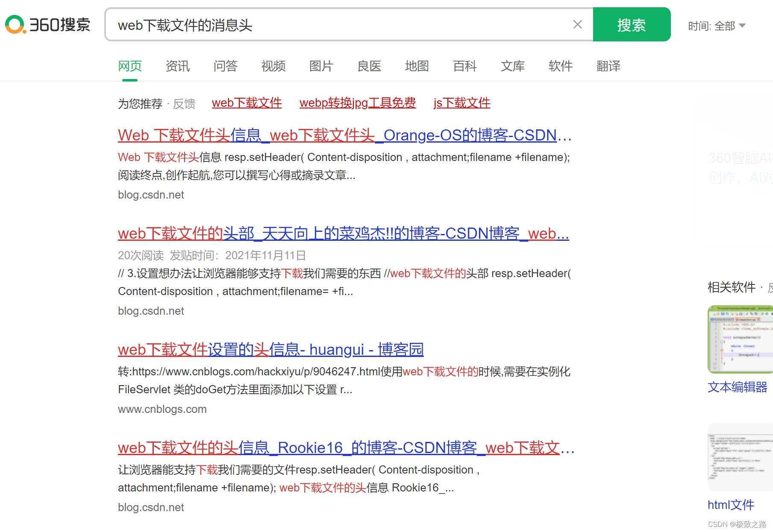The height and width of the screenshot is (532, 773).
Task: Open result web下载文件设置的头信息 huangui 博客园
Action: [x=271, y=350]
